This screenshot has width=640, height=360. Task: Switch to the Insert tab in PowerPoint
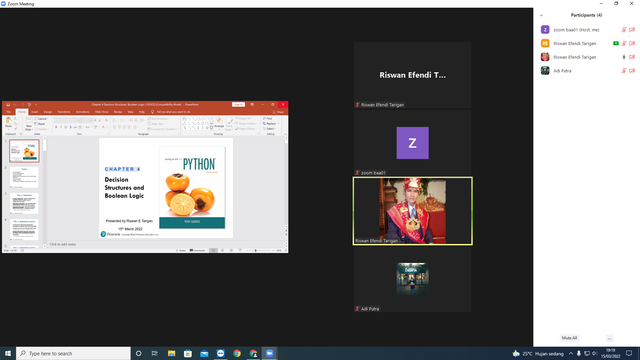pyautogui.click(x=35, y=112)
